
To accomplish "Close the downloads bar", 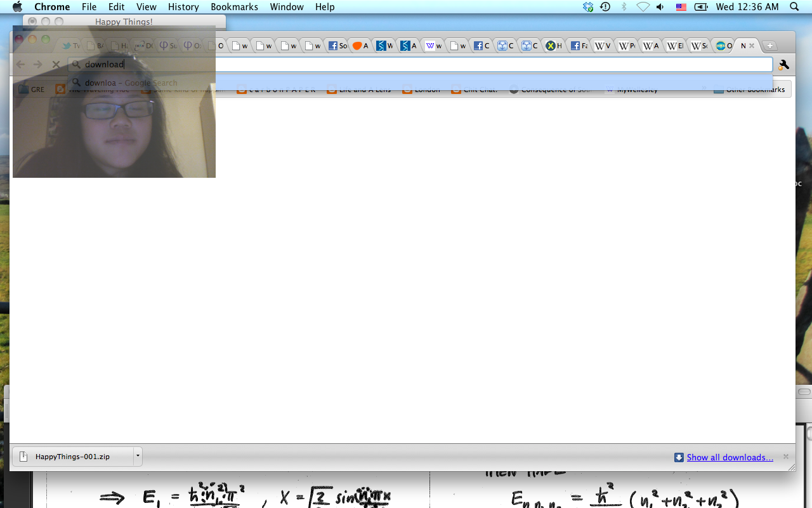I will coord(786,457).
